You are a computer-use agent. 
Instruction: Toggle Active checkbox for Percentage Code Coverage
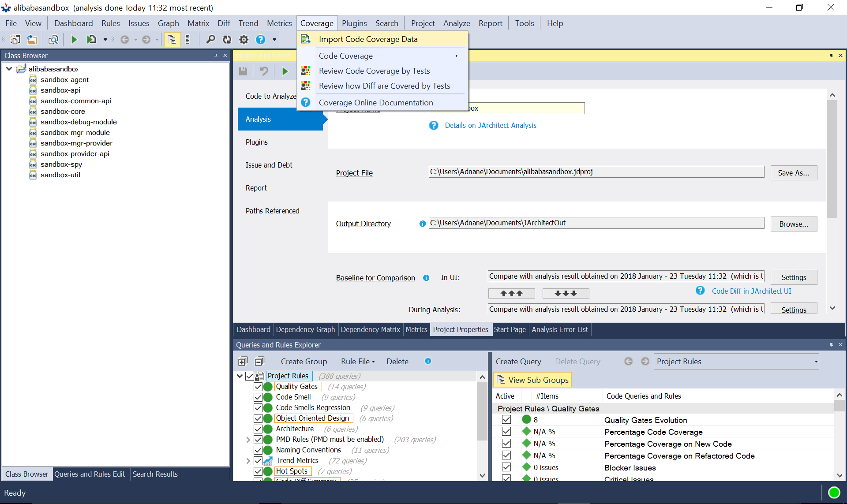click(x=506, y=432)
